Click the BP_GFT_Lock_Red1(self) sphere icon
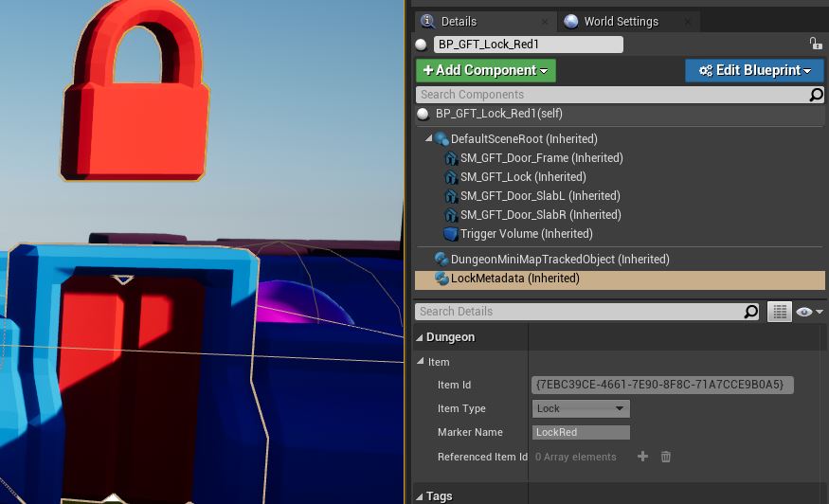The image size is (829, 504). pyautogui.click(x=423, y=114)
